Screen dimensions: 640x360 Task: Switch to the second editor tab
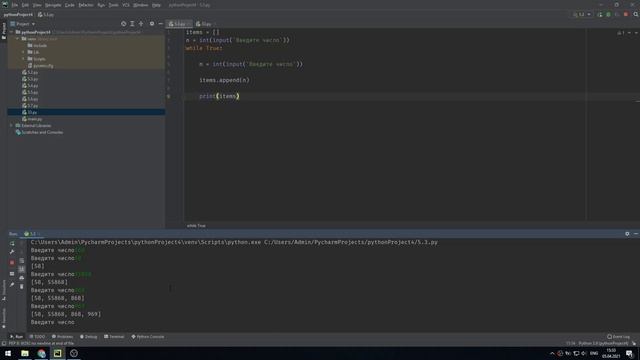(x=204, y=24)
